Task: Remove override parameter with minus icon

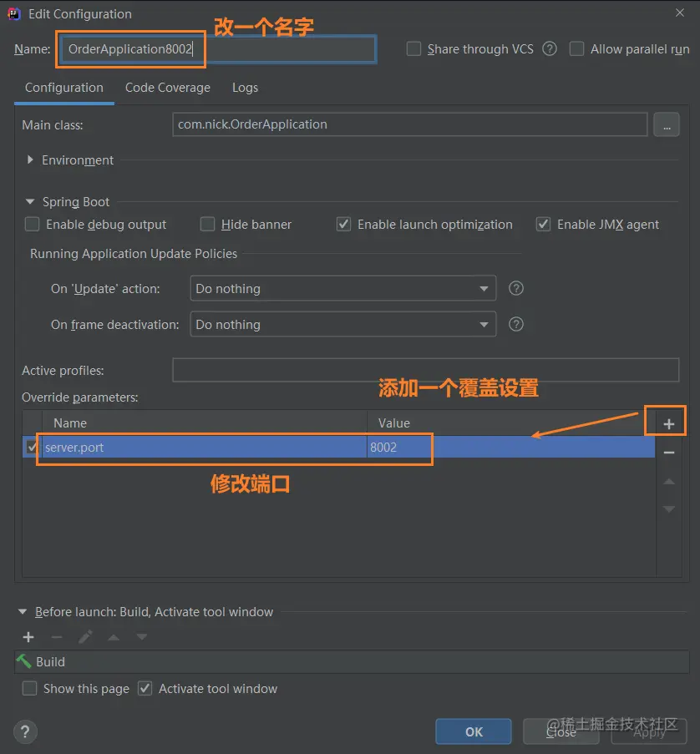Action: (x=669, y=453)
